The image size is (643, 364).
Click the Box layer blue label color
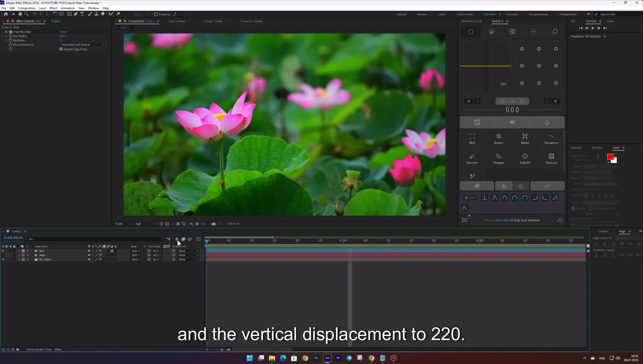tap(23, 251)
